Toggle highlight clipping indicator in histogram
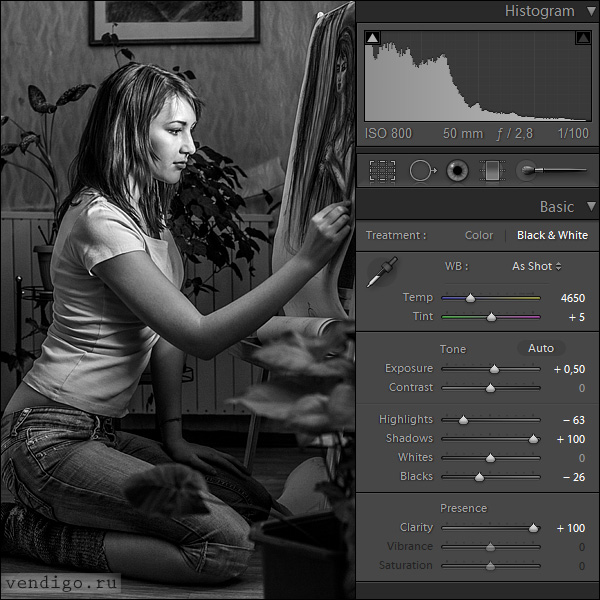This screenshot has width=600, height=600. (x=583, y=38)
